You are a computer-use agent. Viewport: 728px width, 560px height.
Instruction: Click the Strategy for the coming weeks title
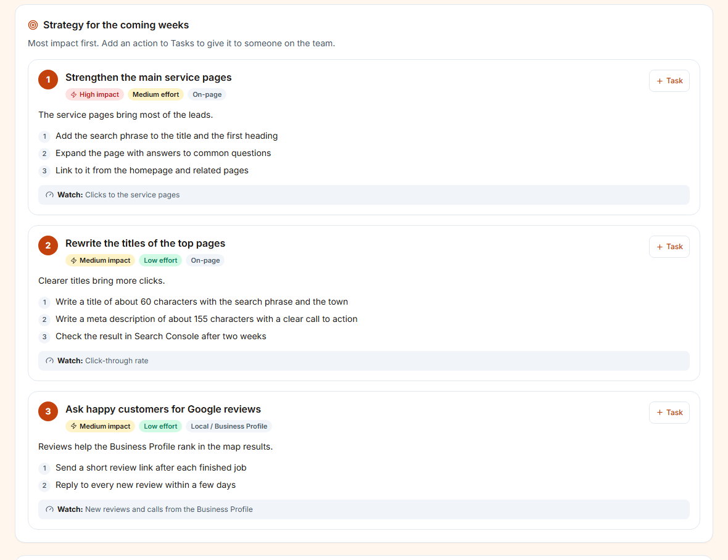click(x=116, y=25)
